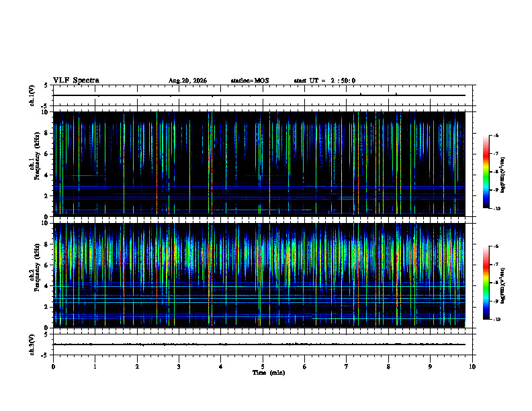Click the Aug. 20, 2026 date label
Viewport: 532px width, 411px height.
(187, 81)
